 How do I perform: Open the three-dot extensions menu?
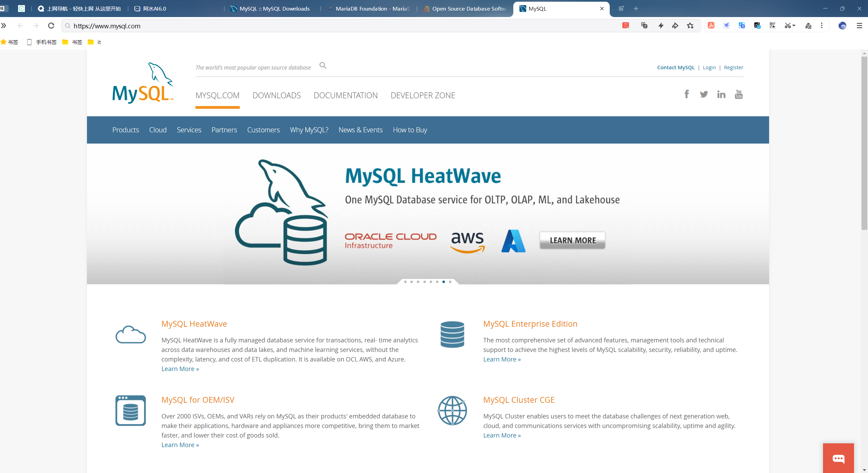[822, 26]
